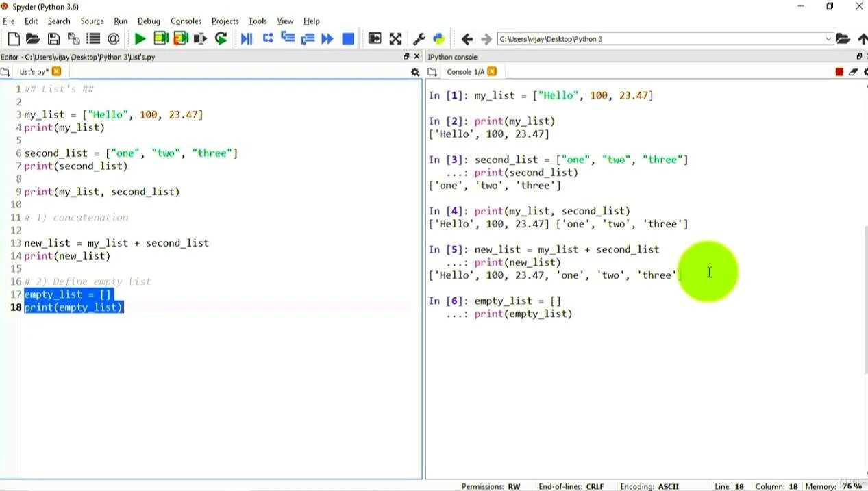Open the Source menu
The image size is (868, 491).
coord(92,21)
